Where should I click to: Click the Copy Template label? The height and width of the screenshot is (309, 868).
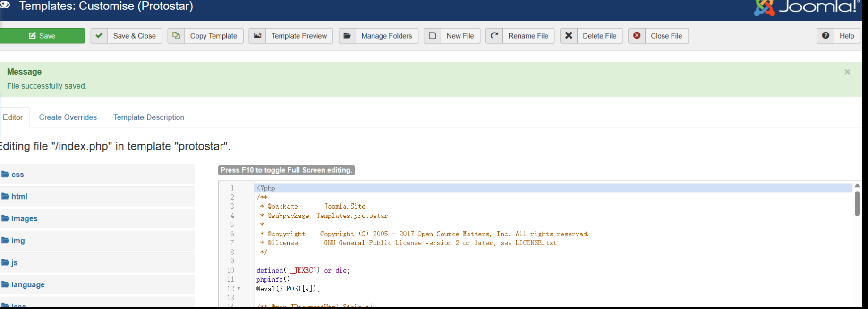[x=213, y=36]
